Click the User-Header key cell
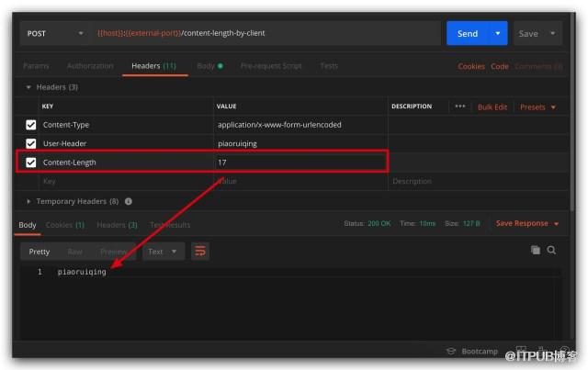The width and height of the screenshot is (588, 370). point(126,143)
